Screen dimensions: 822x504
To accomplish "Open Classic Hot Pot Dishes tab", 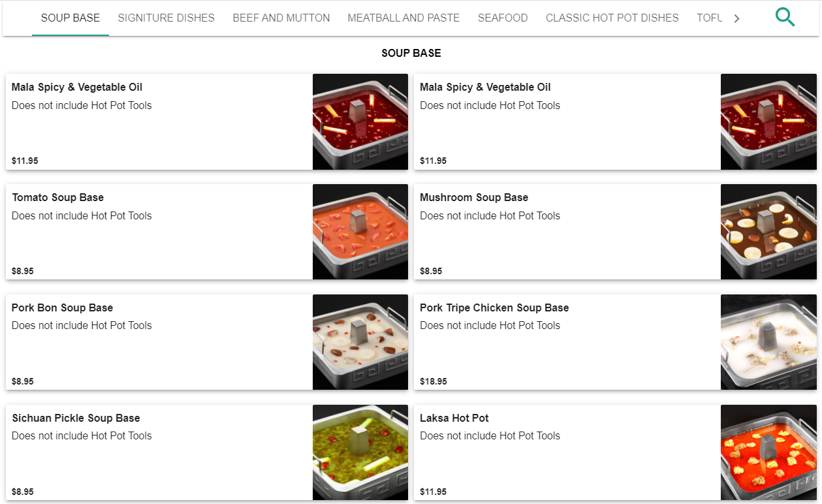I will tap(612, 18).
